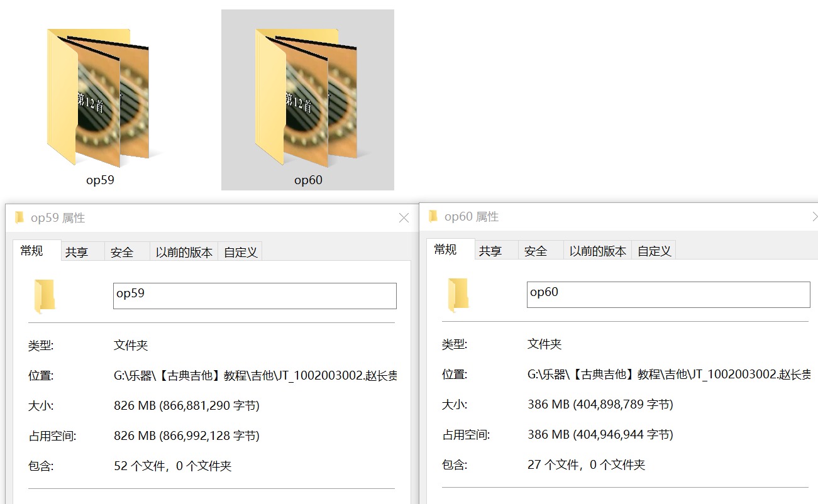The image size is (818, 504).
Task: Select 常规 tab in op59 properties
Action: [x=32, y=251]
